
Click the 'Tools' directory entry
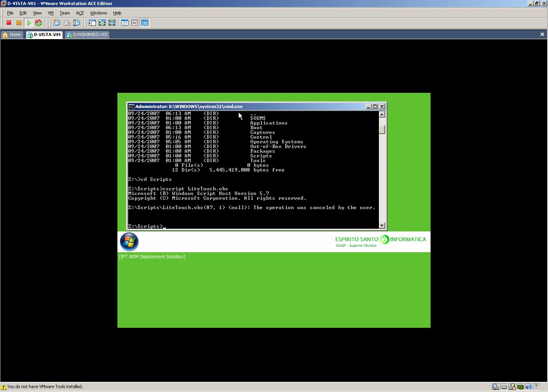(258, 161)
